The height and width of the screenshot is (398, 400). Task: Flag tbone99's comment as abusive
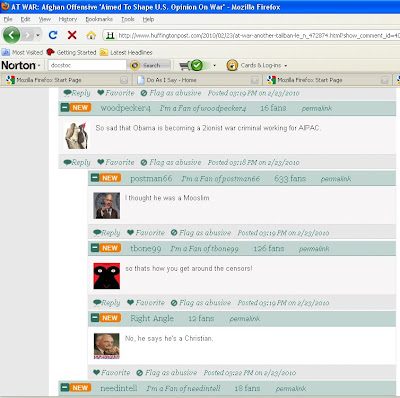(x=201, y=303)
